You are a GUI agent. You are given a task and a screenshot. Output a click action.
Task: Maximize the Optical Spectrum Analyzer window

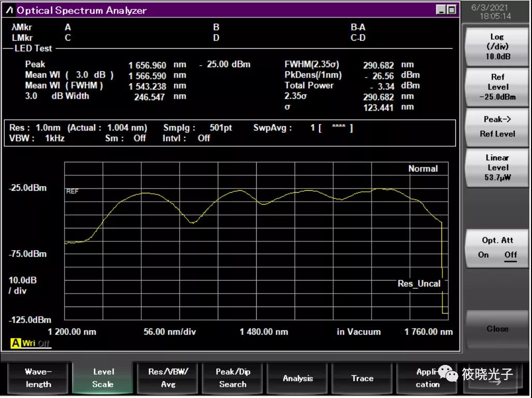(x=451, y=10)
